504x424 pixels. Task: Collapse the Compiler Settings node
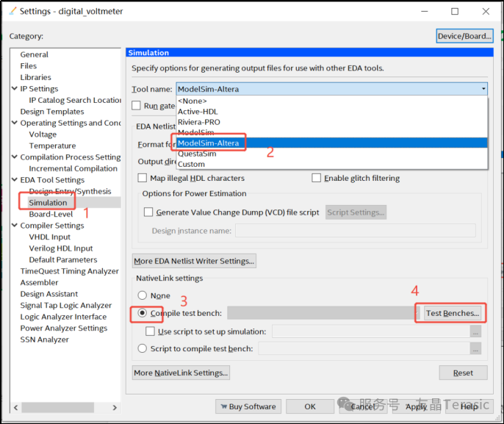pos(15,226)
